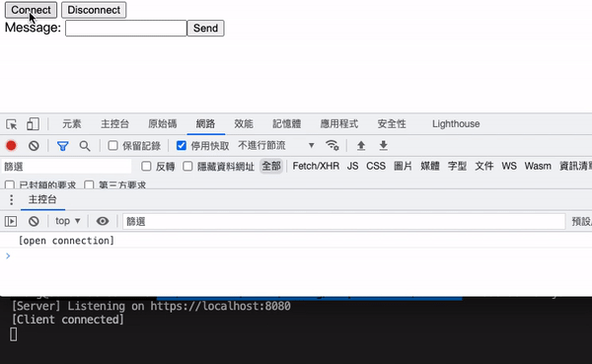This screenshot has height=364, width=592.
Task: Toggle the 隱藏資料網址 checkbox
Action: [x=187, y=166]
